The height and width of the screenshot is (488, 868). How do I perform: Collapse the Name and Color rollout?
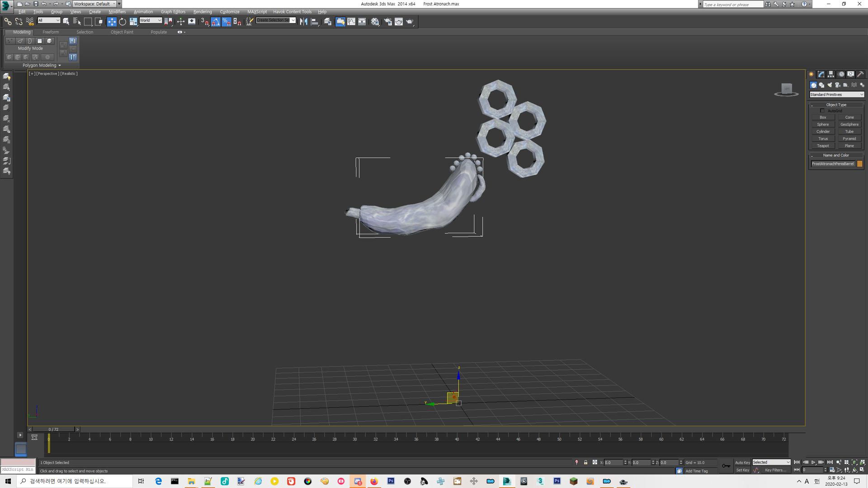point(836,155)
